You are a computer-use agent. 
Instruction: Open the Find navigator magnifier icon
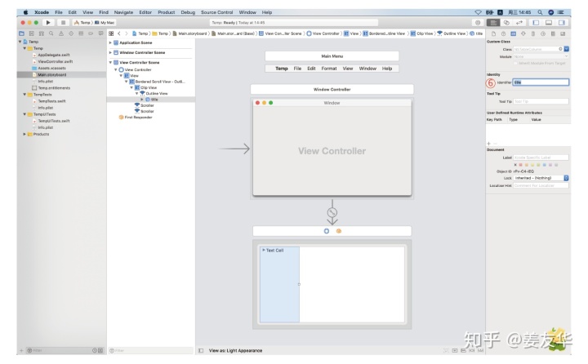(51, 33)
